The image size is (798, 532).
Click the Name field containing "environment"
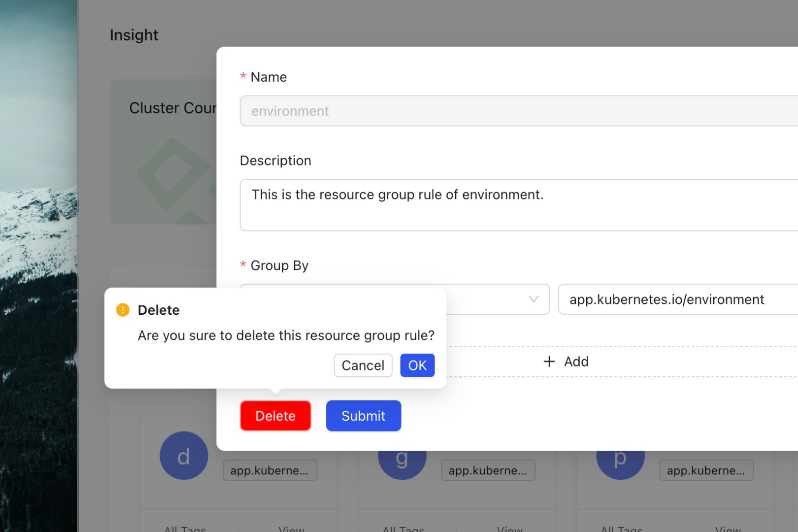[517, 111]
